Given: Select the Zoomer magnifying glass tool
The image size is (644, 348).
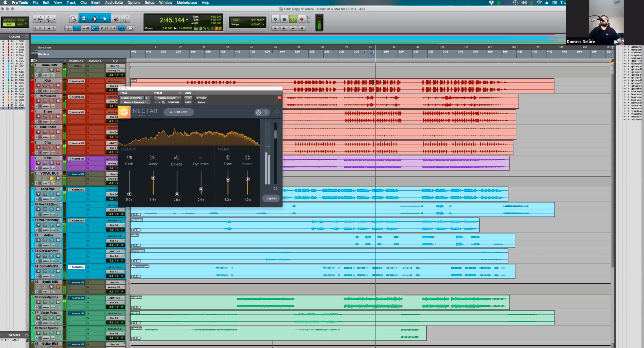Looking at the screenshot, I should pos(74,19).
